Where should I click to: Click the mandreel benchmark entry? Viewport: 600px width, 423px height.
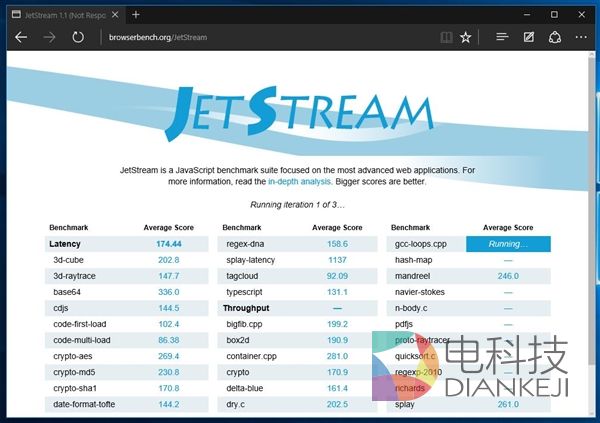[414, 275]
